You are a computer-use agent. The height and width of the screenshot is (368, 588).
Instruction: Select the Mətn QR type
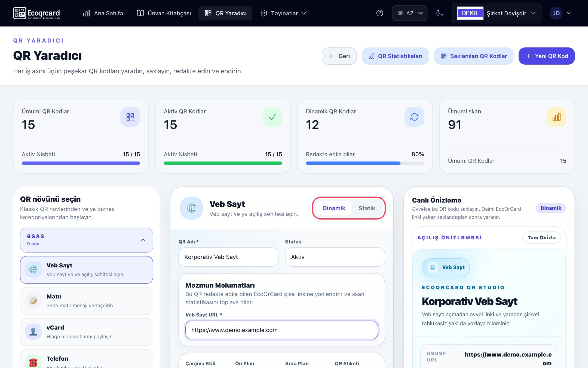87,301
